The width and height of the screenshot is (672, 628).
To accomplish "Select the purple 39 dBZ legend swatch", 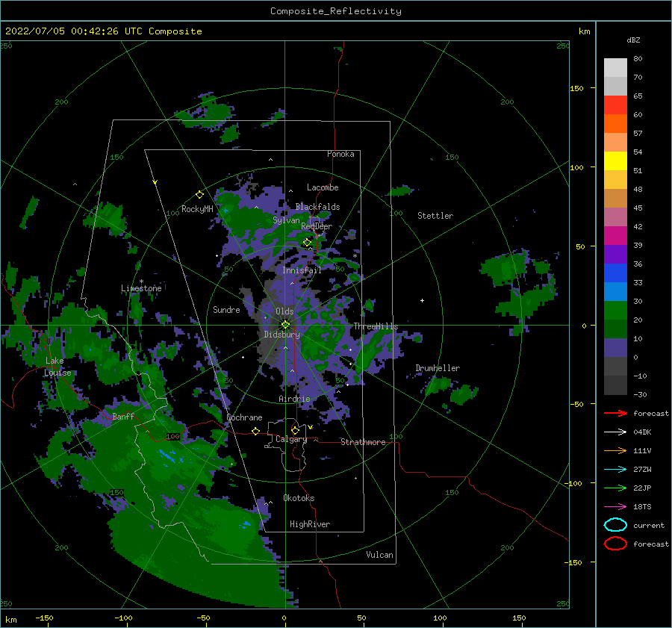I will [x=615, y=254].
